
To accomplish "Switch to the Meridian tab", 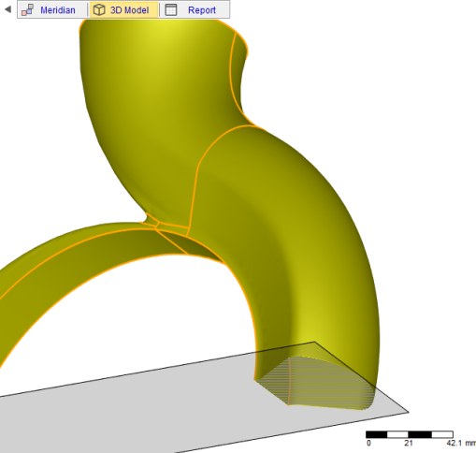I will click(52, 10).
